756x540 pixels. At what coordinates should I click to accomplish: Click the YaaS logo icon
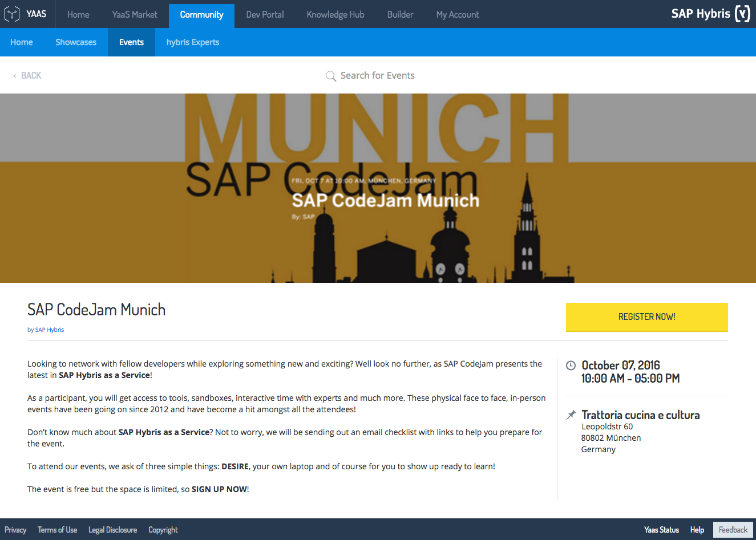[12, 14]
